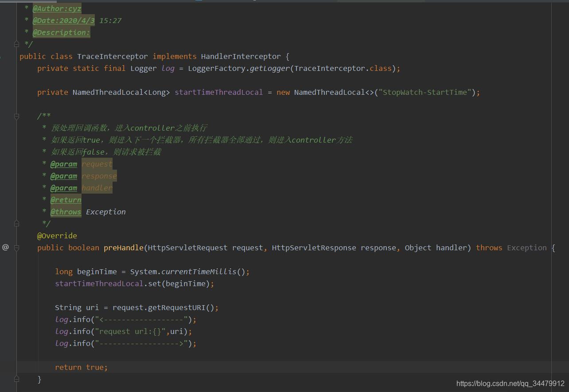Click the @Date:2020/4/3 comment tag

(x=64, y=20)
